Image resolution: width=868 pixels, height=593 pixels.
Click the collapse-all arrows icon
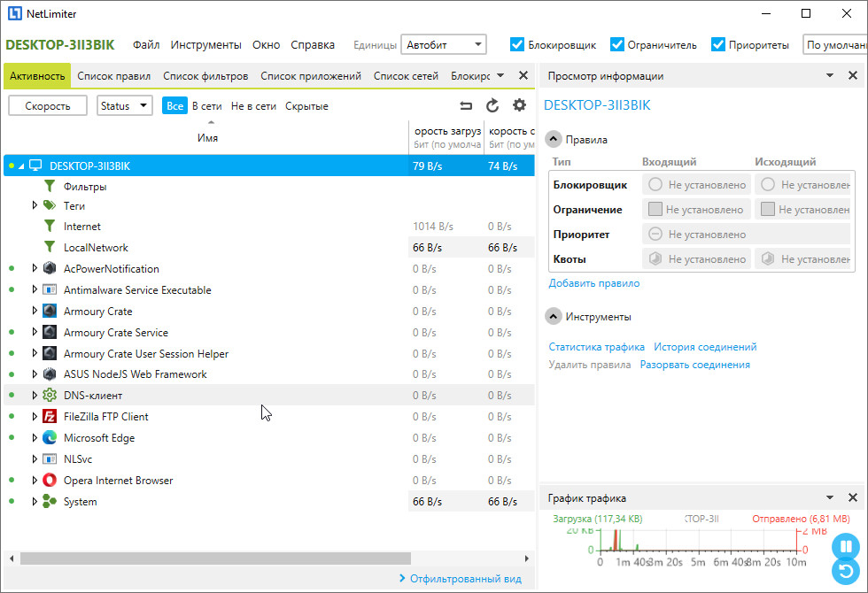tap(466, 106)
